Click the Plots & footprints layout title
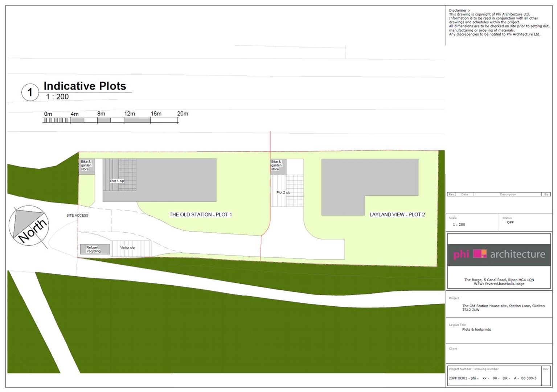Screen dimensions: 557x392 tap(476, 330)
